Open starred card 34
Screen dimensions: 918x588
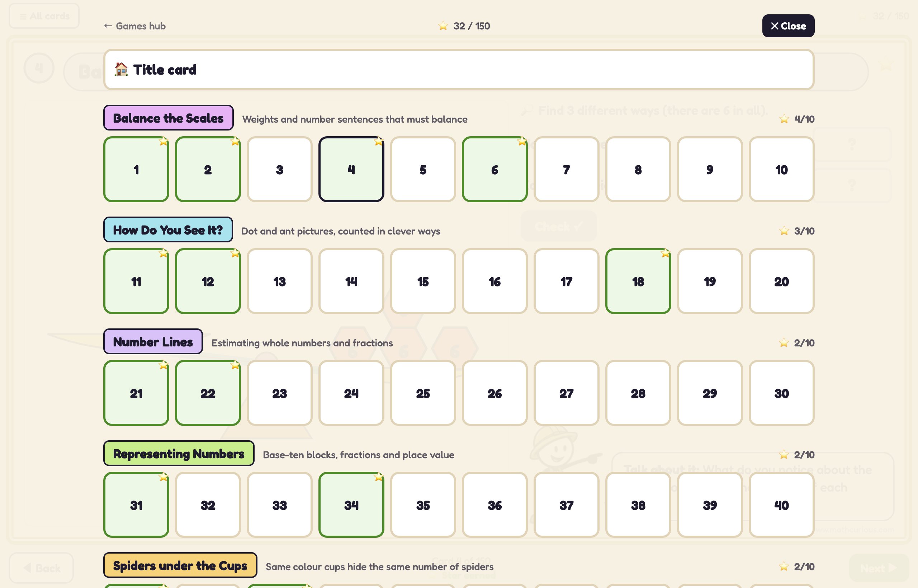(x=351, y=505)
